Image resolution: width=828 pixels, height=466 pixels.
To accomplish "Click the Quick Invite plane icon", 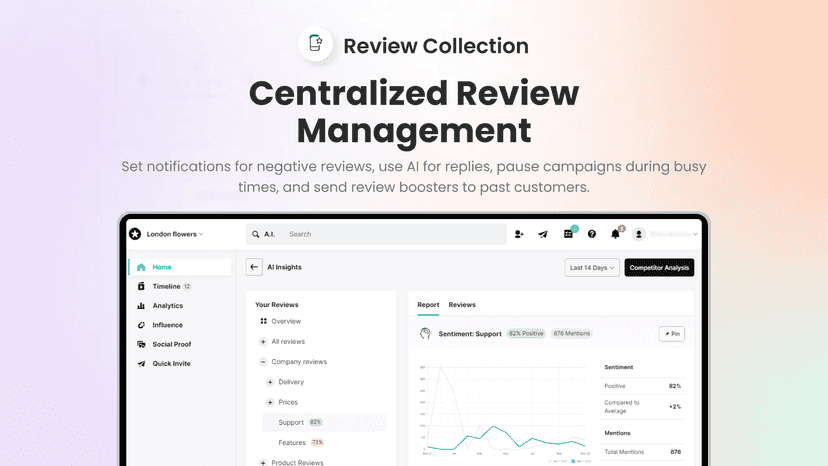I will click(141, 364).
